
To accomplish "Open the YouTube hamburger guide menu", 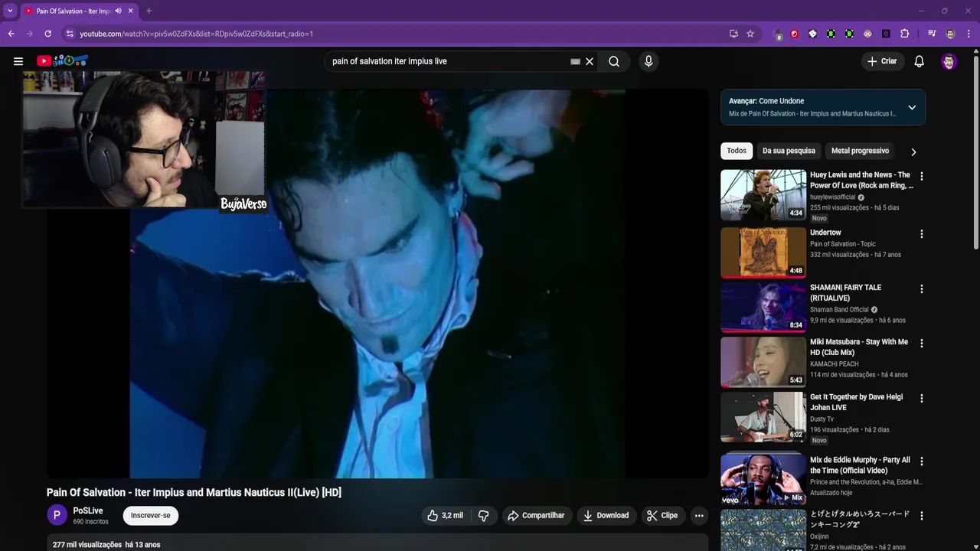I will 18,61.
